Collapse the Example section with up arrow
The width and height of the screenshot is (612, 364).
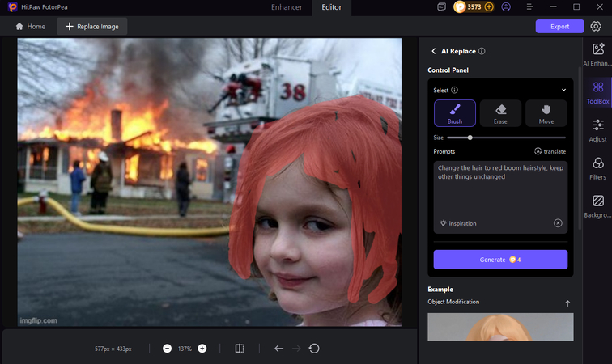point(567,303)
